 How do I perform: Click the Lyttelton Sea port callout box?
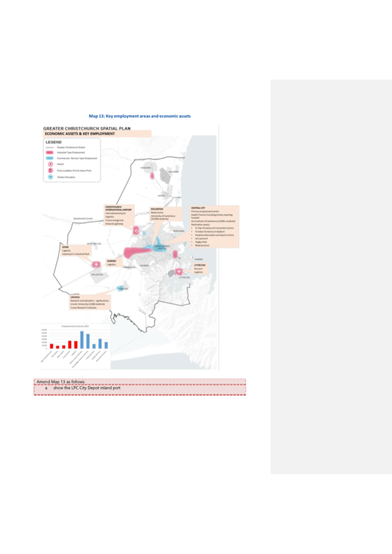click(200, 268)
